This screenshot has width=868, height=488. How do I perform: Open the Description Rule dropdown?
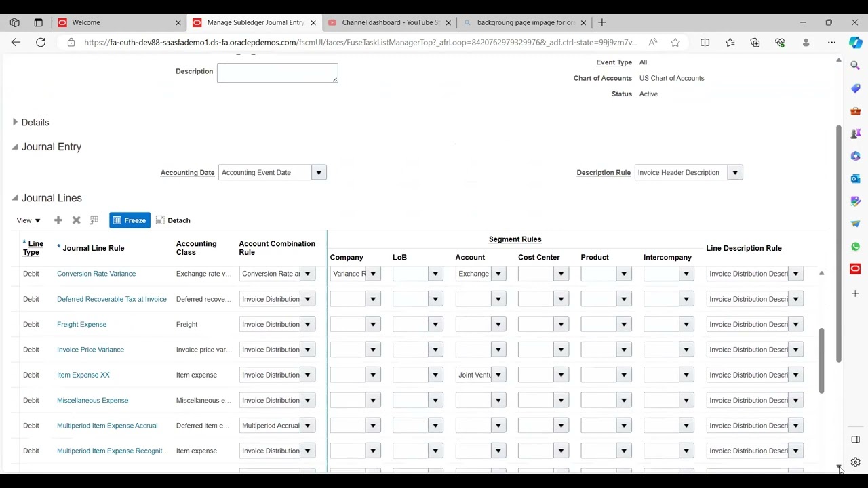(735, 172)
